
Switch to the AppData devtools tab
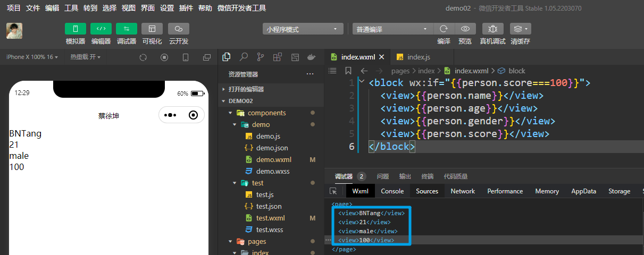pos(583,191)
